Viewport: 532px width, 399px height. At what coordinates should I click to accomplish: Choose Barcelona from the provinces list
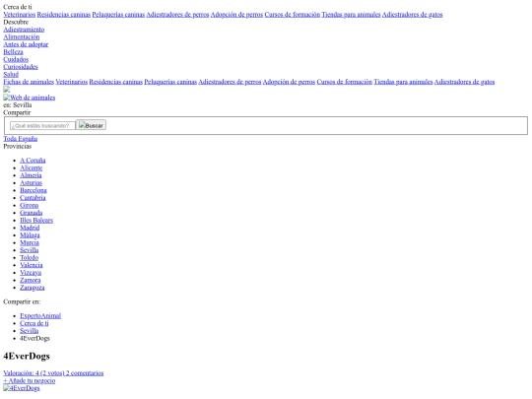coord(33,190)
